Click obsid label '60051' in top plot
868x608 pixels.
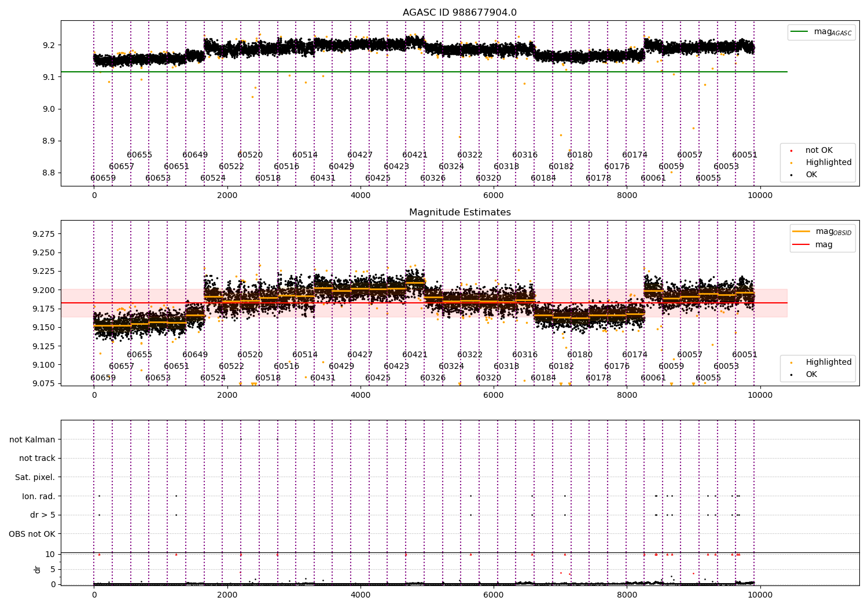[x=745, y=155]
